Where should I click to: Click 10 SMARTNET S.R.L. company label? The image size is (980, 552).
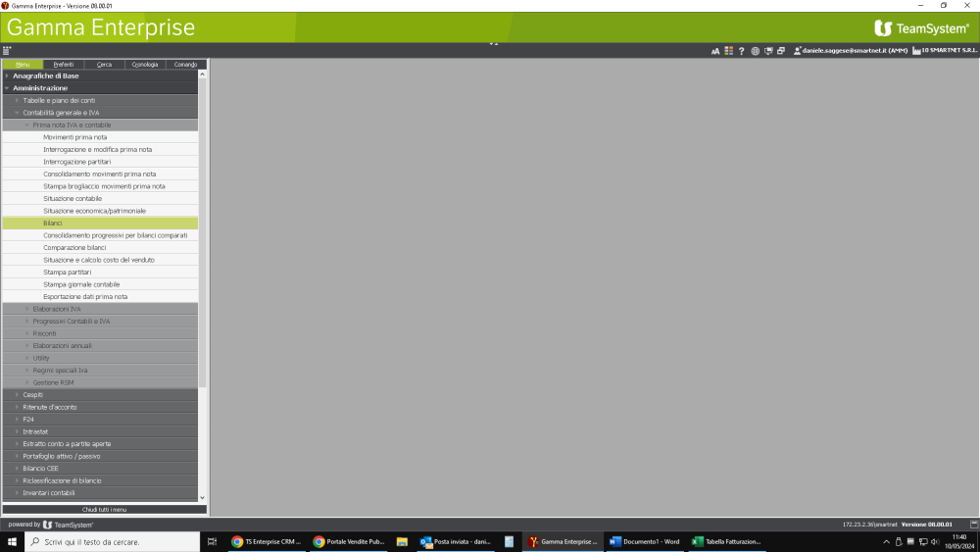(x=950, y=51)
